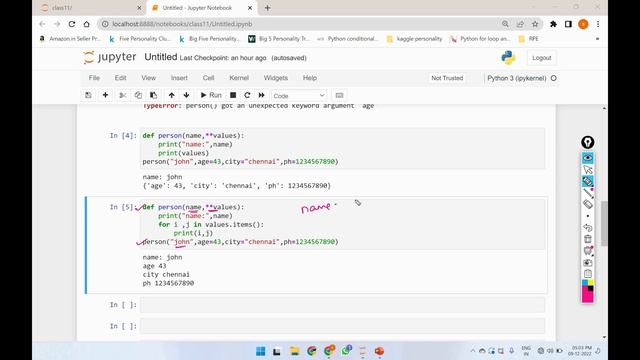
Task: Move the selected cell down
Action: [187, 95]
